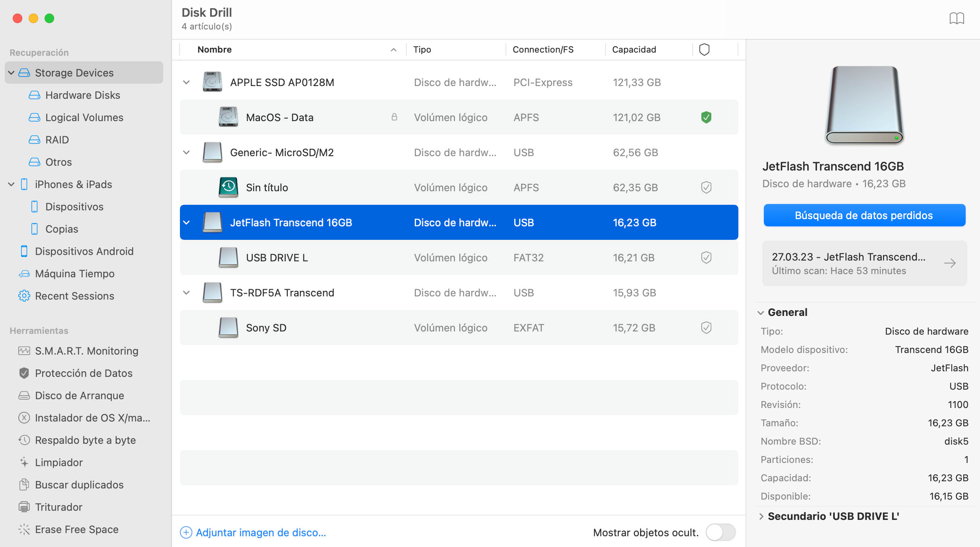Select the USB DRIVE L volume name
The image size is (980, 547).
coord(277,257)
